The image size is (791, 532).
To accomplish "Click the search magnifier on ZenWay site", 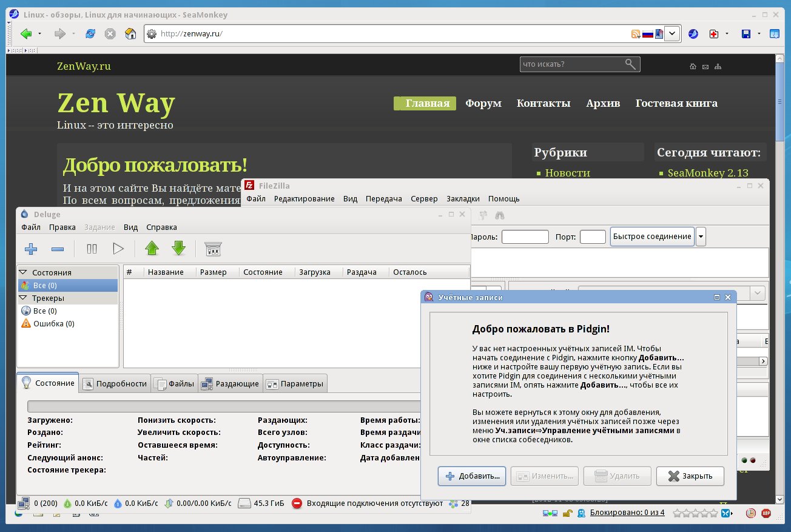I will click(x=631, y=64).
